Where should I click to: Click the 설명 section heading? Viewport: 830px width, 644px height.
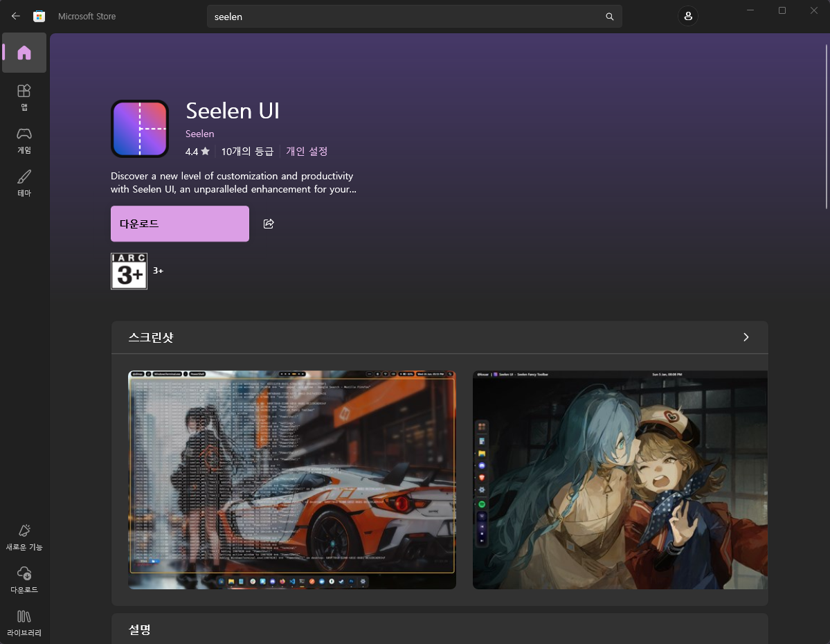pos(140,629)
